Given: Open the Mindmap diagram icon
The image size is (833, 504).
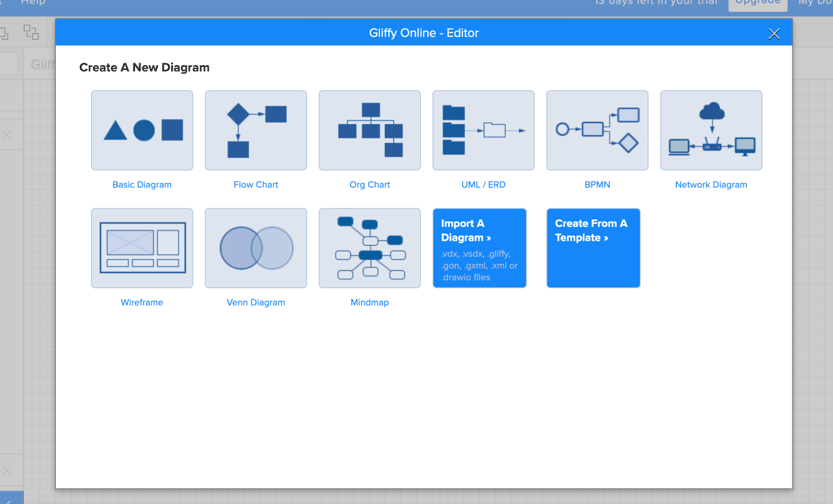Looking at the screenshot, I should tap(370, 248).
